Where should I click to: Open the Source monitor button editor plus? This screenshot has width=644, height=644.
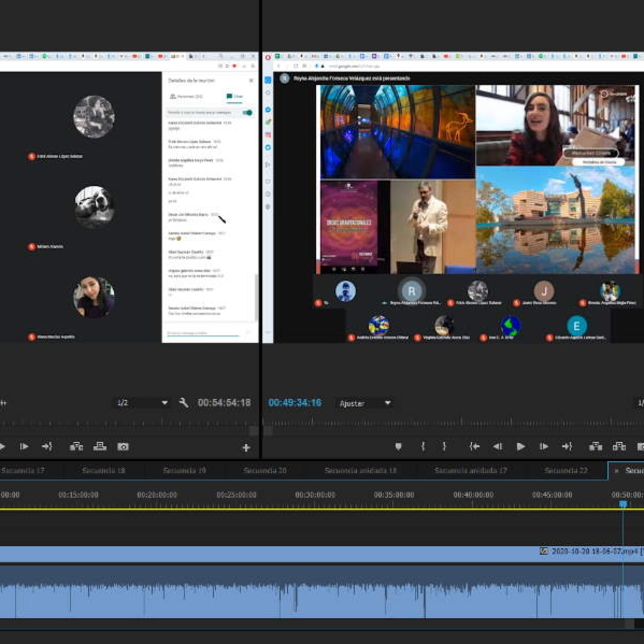246,448
